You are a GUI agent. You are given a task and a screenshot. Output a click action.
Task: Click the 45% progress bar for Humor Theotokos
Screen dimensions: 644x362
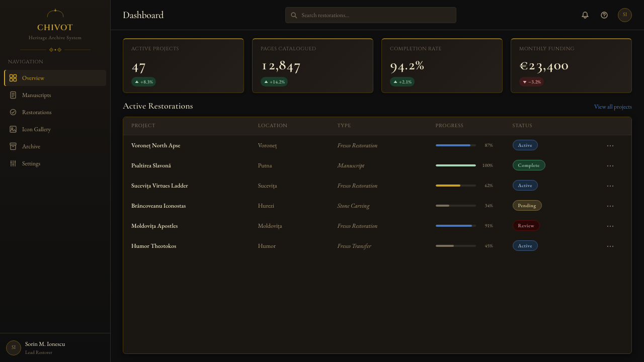[x=456, y=246]
